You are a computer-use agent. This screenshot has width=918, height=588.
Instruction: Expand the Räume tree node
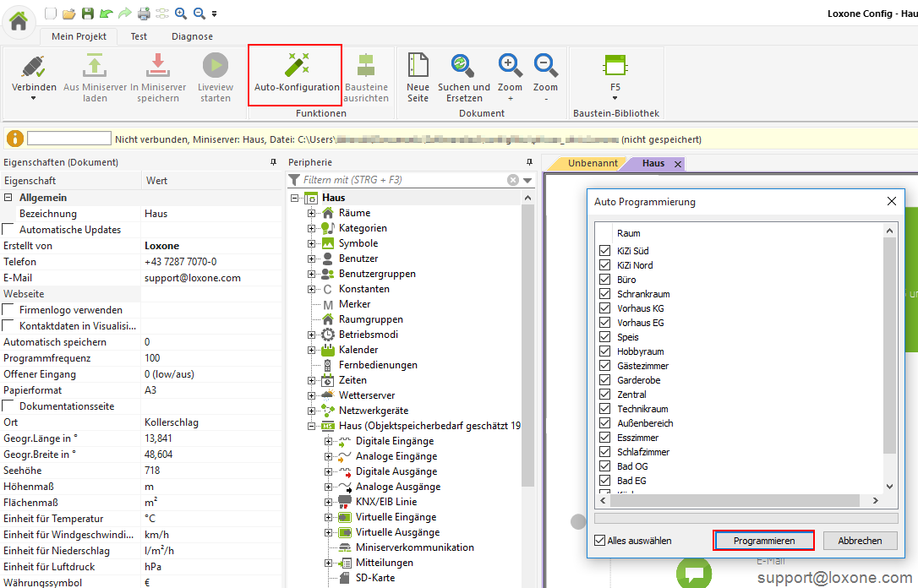[311, 213]
